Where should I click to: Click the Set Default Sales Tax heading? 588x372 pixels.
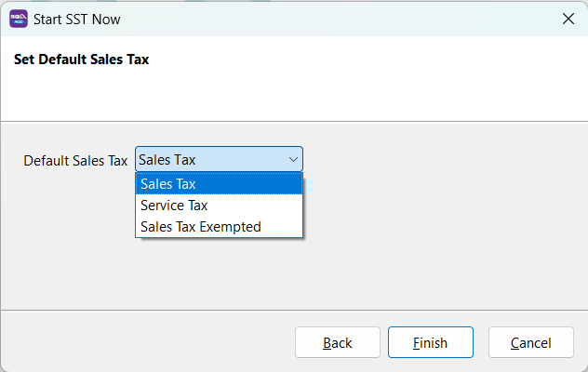tap(82, 60)
